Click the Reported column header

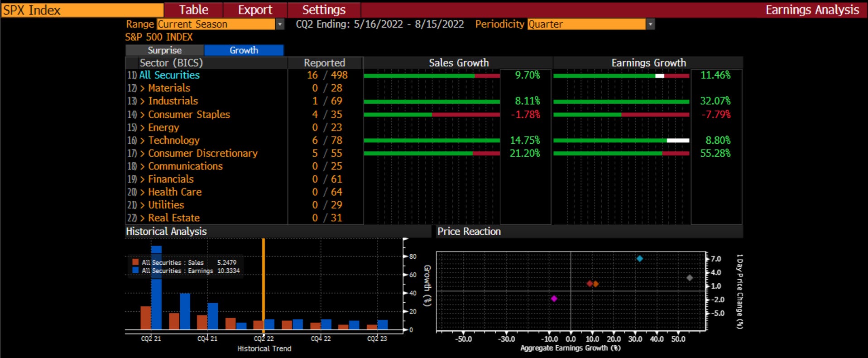[325, 63]
